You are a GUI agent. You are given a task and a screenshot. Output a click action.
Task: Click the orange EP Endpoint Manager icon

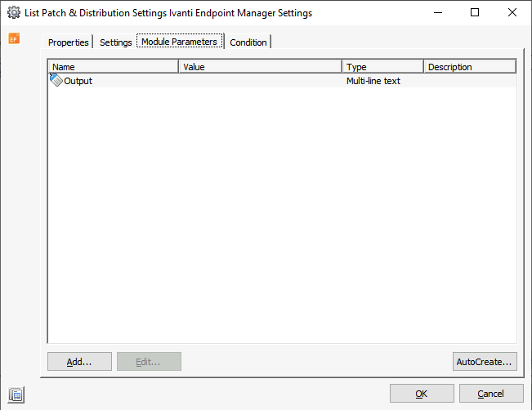[x=14, y=38]
